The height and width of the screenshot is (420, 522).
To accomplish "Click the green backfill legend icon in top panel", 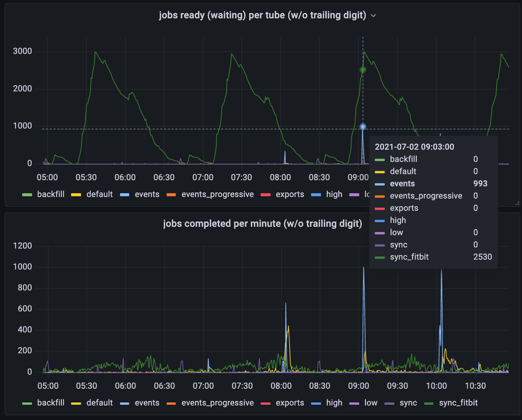I will [28, 194].
